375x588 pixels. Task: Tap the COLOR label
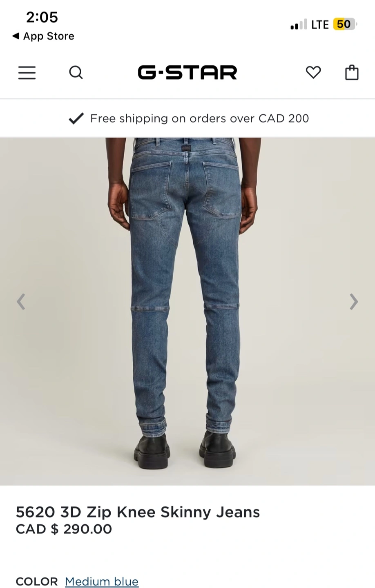click(x=37, y=581)
